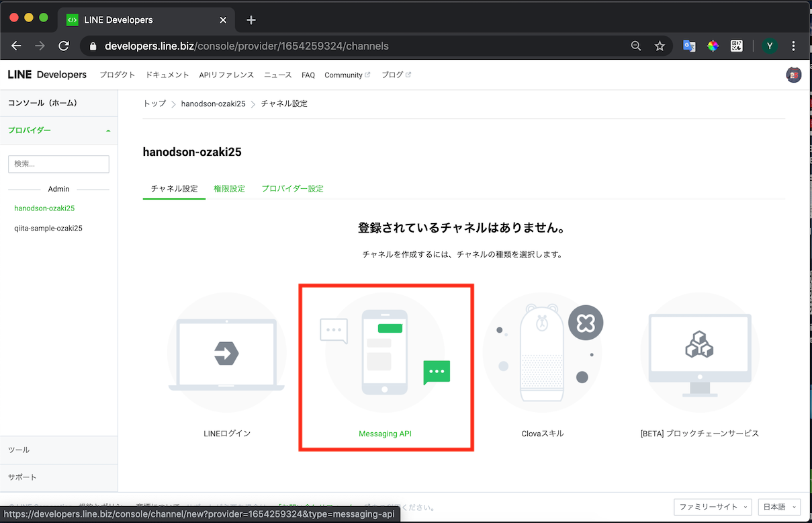Click the [BETA] ブロックチェーンサービス label
Screen dimensions: 812x523
pyautogui.click(x=700, y=434)
